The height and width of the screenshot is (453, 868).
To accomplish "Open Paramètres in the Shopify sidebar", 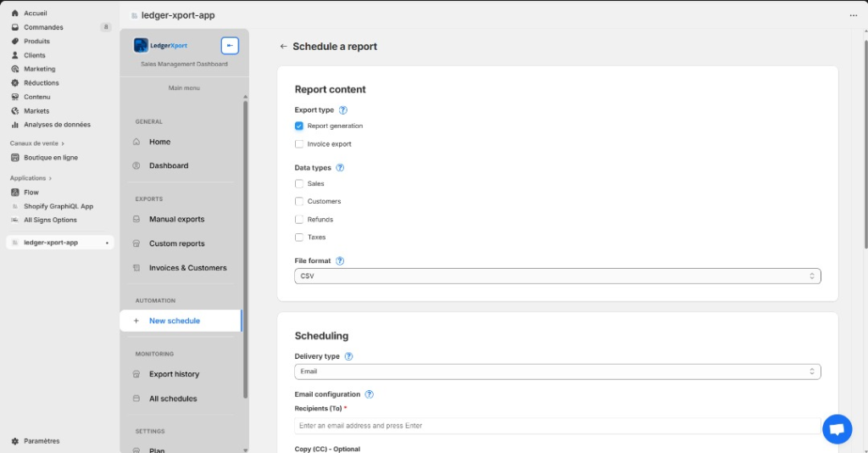I will coord(42,441).
